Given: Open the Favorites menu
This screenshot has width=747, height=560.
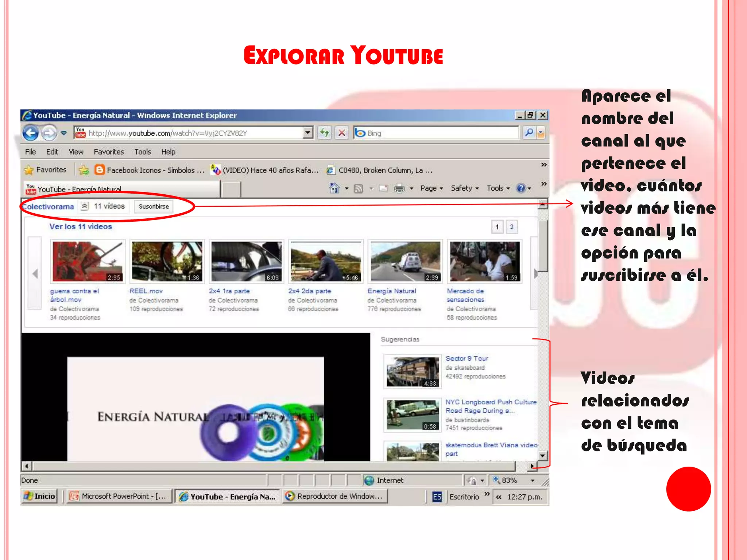Looking at the screenshot, I should pos(109,152).
